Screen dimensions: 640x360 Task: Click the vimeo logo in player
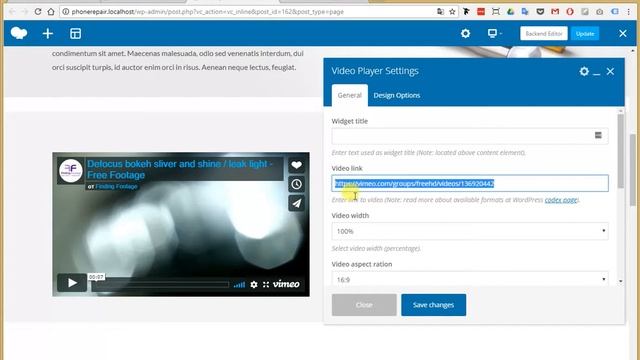coord(286,284)
